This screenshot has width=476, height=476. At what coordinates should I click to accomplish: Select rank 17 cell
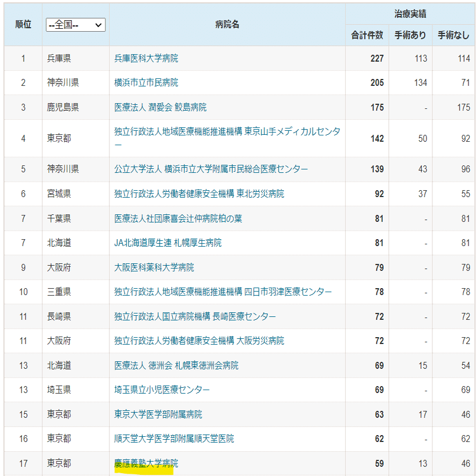pos(23,463)
